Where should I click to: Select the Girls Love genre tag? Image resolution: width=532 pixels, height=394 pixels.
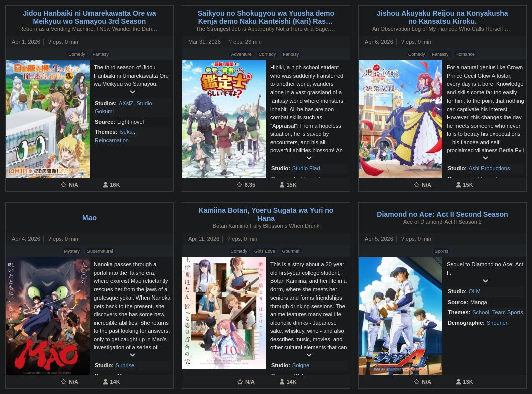coord(264,251)
